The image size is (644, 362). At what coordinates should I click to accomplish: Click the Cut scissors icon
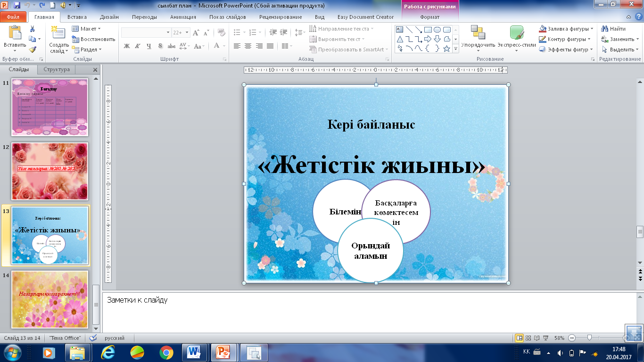(x=32, y=29)
